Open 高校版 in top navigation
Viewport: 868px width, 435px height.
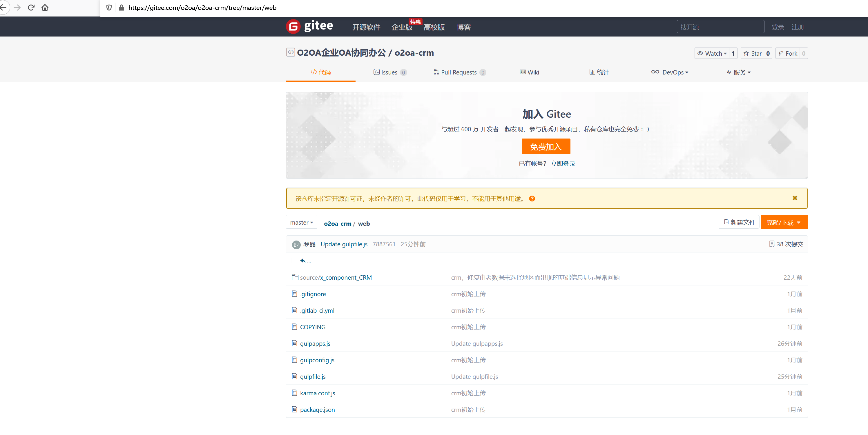434,27
